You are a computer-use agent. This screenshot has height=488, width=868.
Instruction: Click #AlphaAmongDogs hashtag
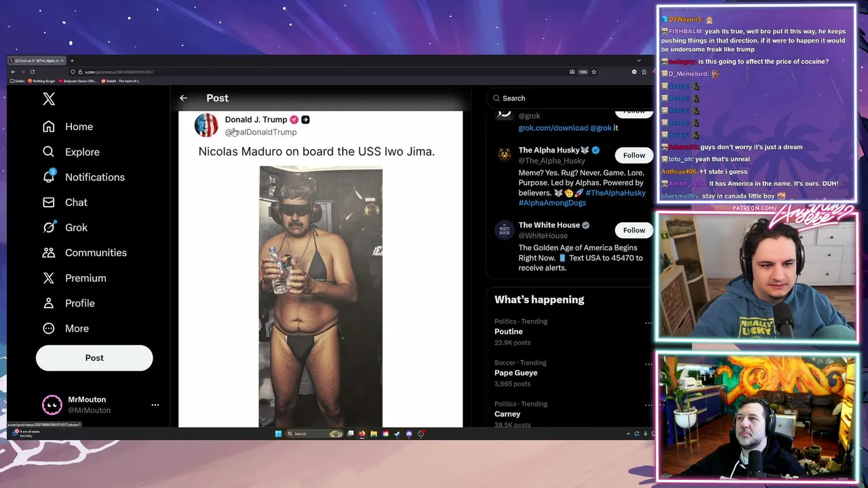tap(552, 203)
